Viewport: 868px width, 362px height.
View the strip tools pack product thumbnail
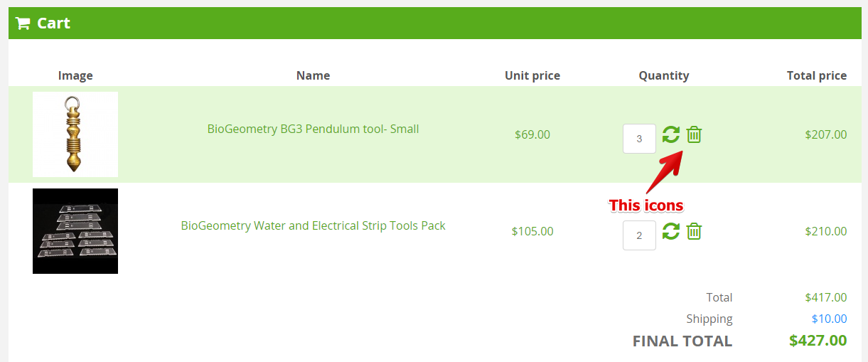75,231
